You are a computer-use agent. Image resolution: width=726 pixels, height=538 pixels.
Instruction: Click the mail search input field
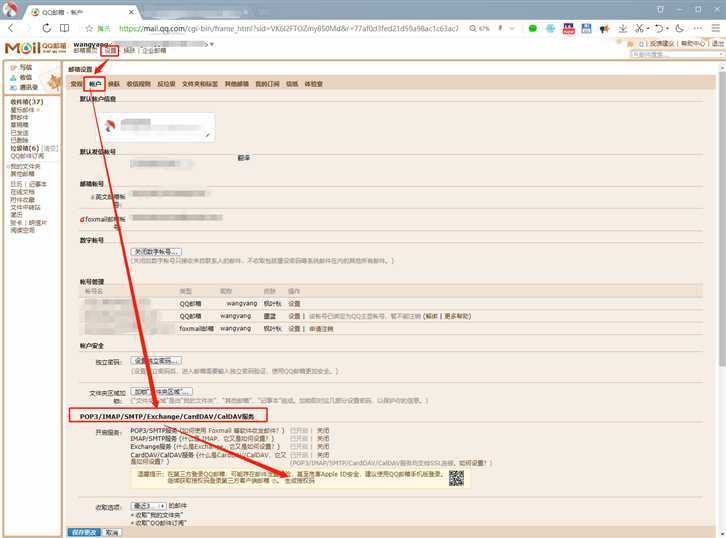pyautogui.click(x=676, y=54)
